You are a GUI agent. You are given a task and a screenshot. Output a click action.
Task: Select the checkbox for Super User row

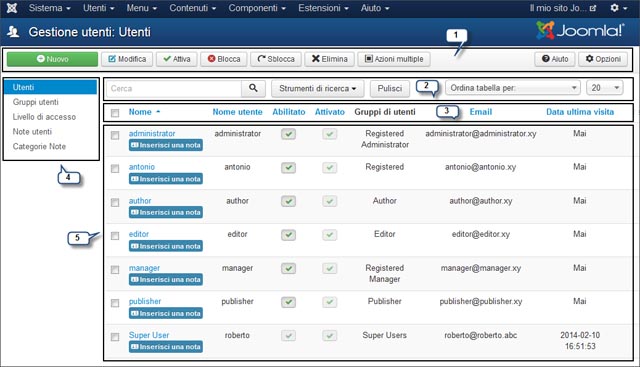point(115,337)
